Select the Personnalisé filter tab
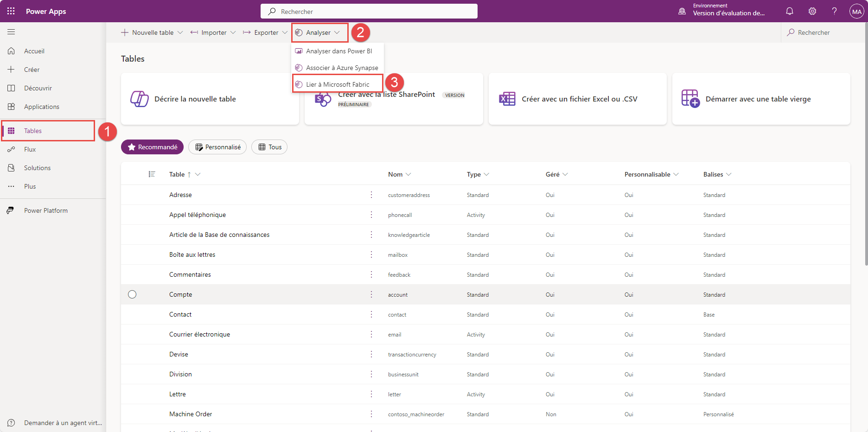868x432 pixels. click(x=217, y=147)
